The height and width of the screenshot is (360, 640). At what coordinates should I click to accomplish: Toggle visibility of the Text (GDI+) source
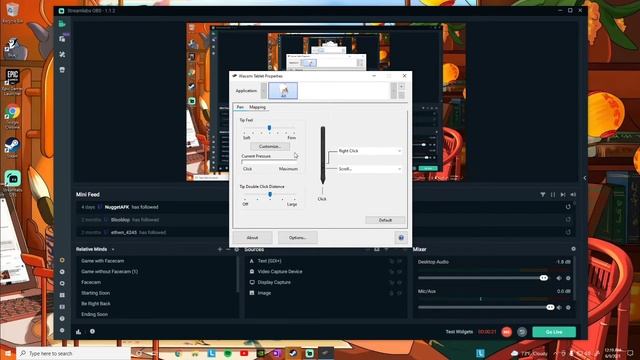click(400, 261)
